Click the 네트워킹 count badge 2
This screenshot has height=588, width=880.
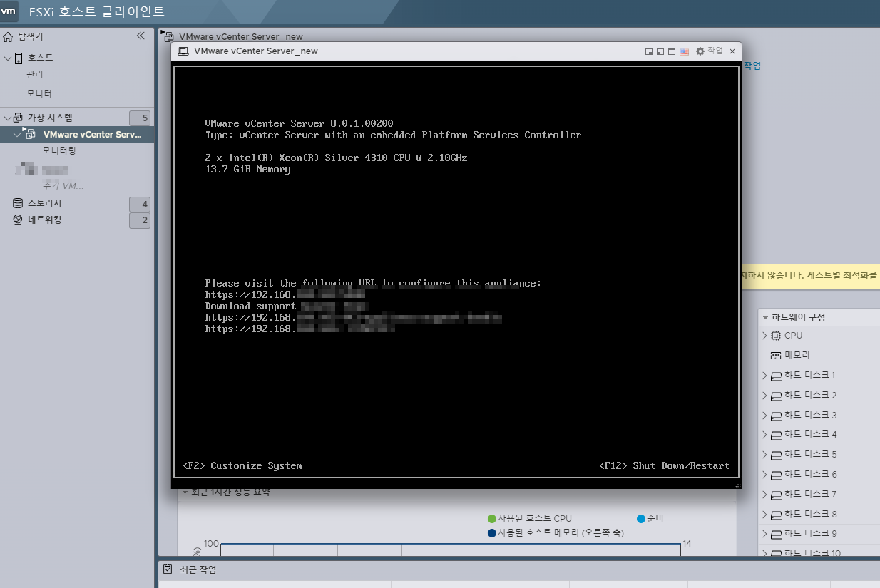point(140,221)
